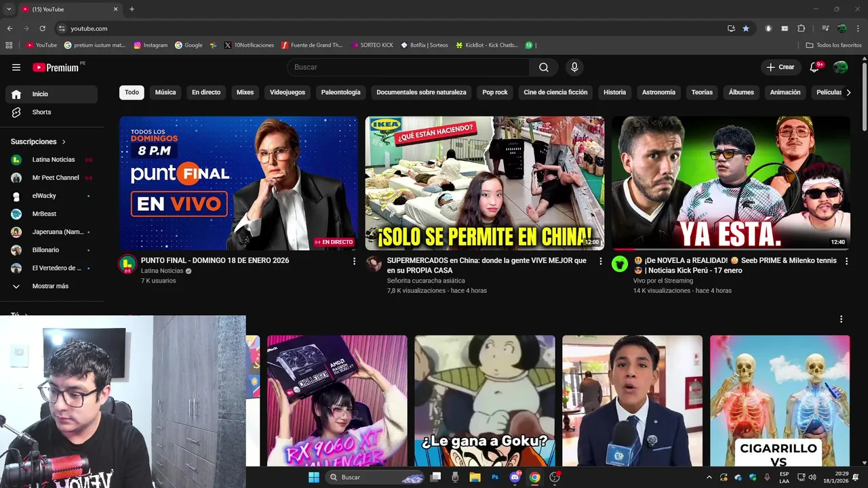Open Señorita cucaracha asiática channel link
This screenshot has width=868, height=488.
pyautogui.click(x=426, y=281)
